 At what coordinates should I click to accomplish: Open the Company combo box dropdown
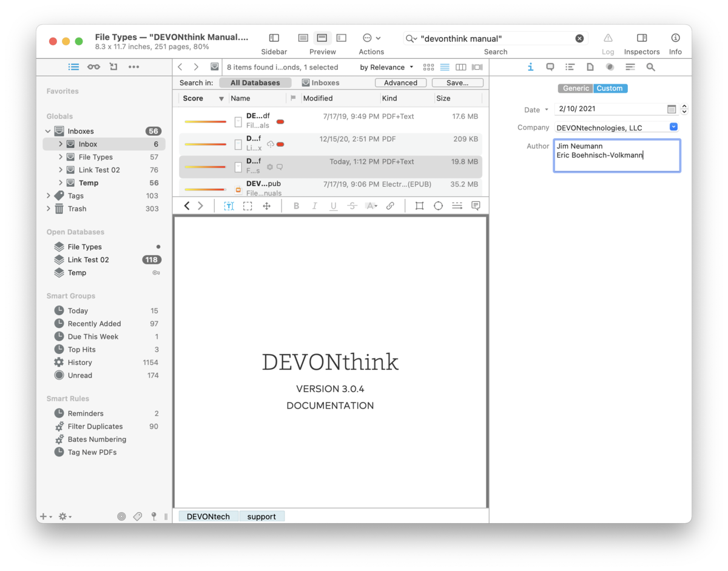(673, 127)
